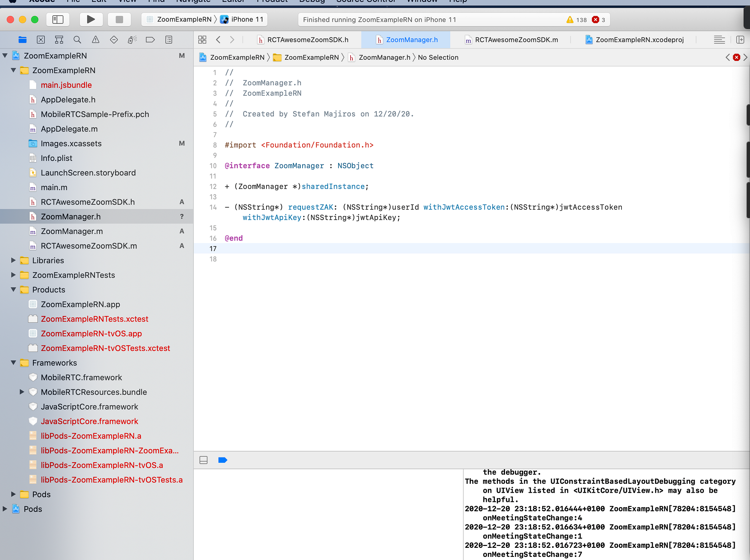Click the red error count indicator
This screenshot has width=750, height=560.
(x=598, y=20)
